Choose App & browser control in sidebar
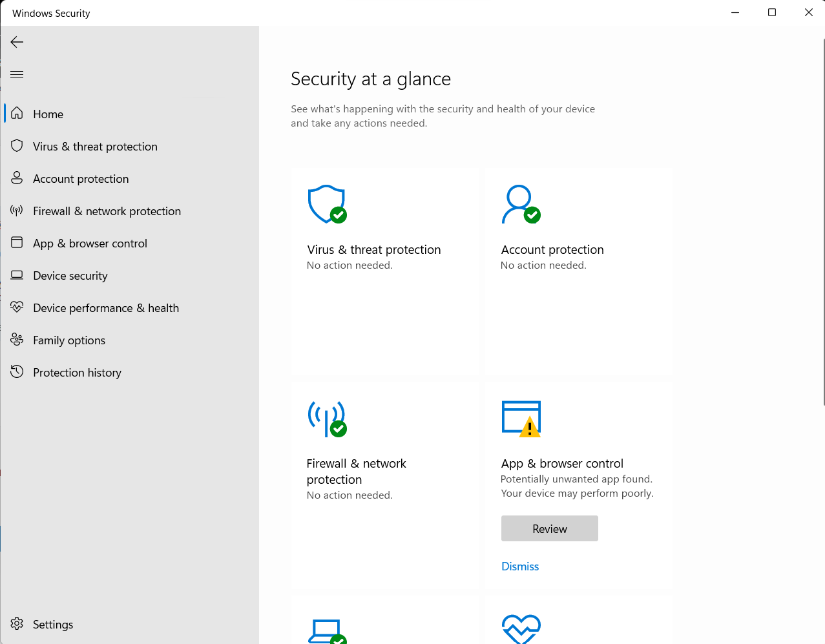Screen dimensions: 825x644 [x=130, y=243]
